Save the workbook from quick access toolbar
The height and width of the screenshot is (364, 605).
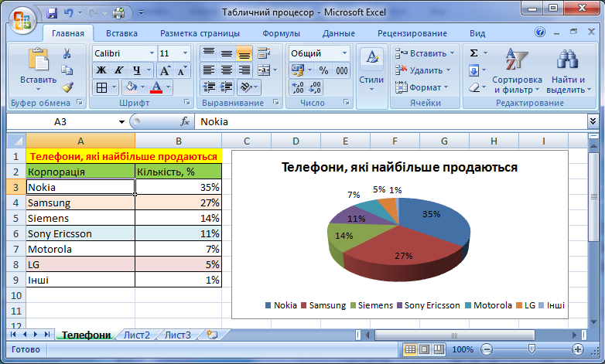pos(52,12)
